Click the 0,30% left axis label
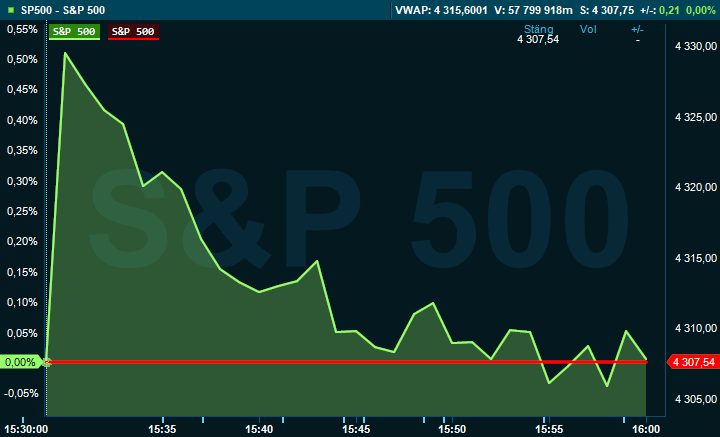 pyautogui.click(x=22, y=181)
